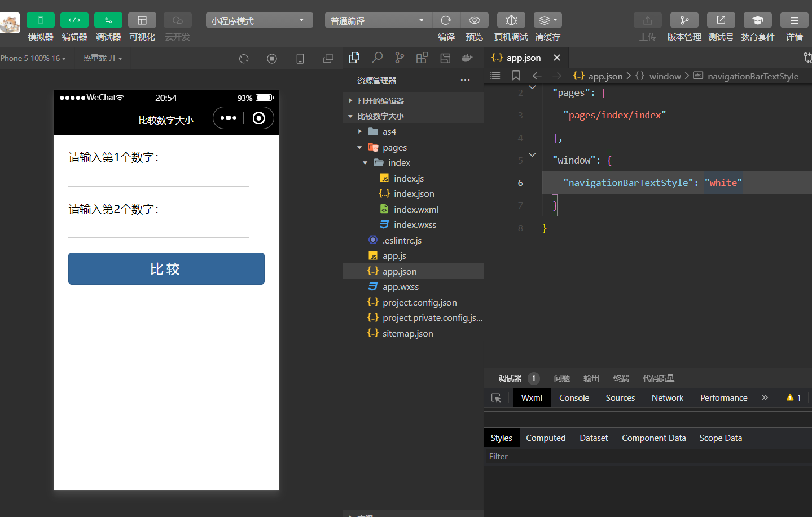Screen dimensions: 812x517
Task: Click the 比较 compare button in simulator
Action: tap(166, 268)
